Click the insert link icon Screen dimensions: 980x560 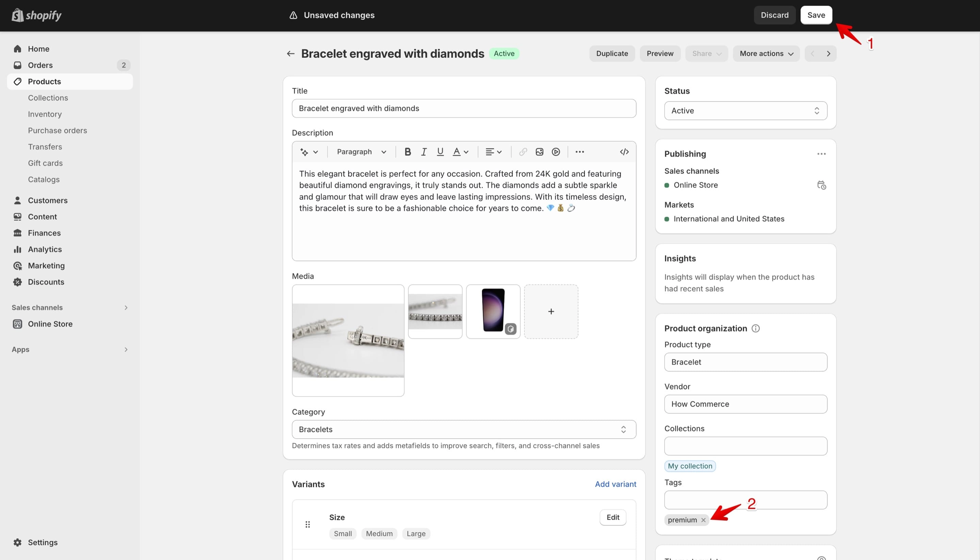523,152
